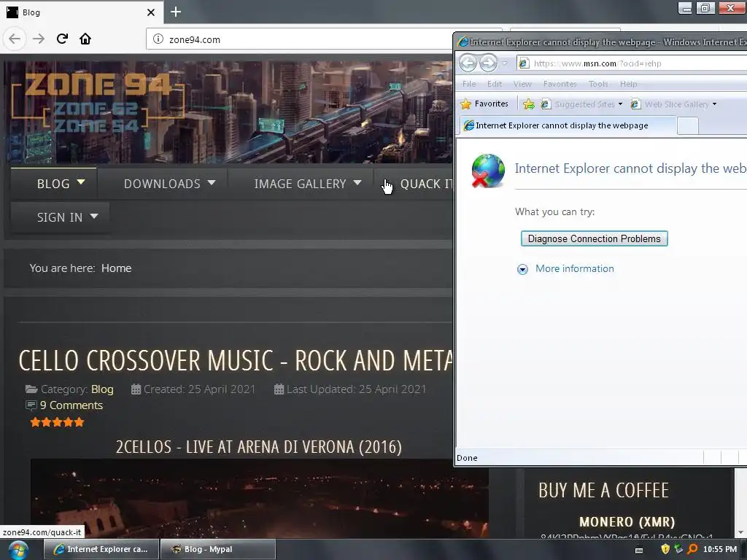Click the page scrollbar down arrow
The width and height of the screenshot is (747, 560).
point(741,532)
